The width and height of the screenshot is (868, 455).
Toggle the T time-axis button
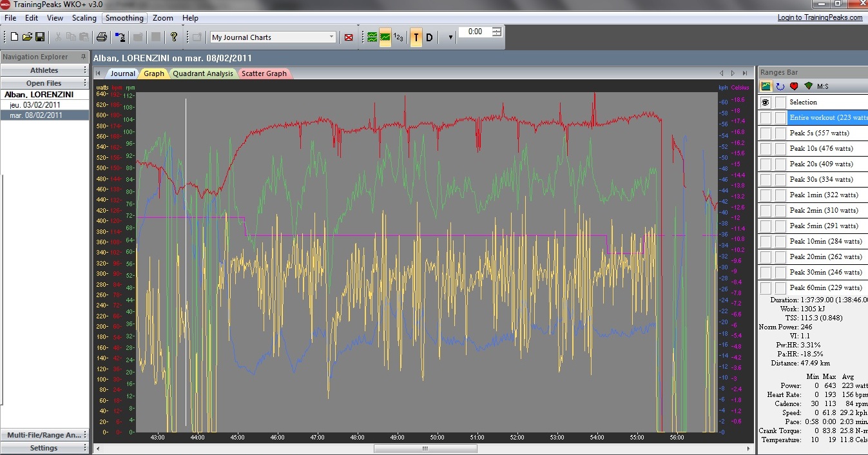tap(416, 37)
